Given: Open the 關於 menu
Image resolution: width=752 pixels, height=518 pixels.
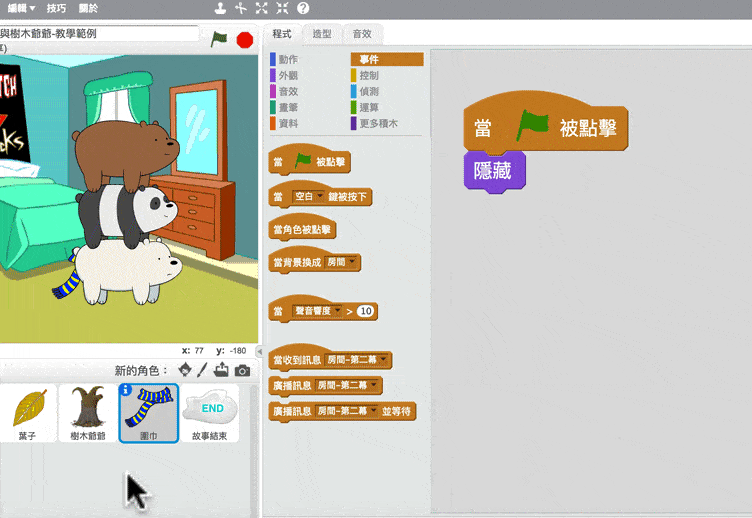Looking at the screenshot, I should click(88, 8).
